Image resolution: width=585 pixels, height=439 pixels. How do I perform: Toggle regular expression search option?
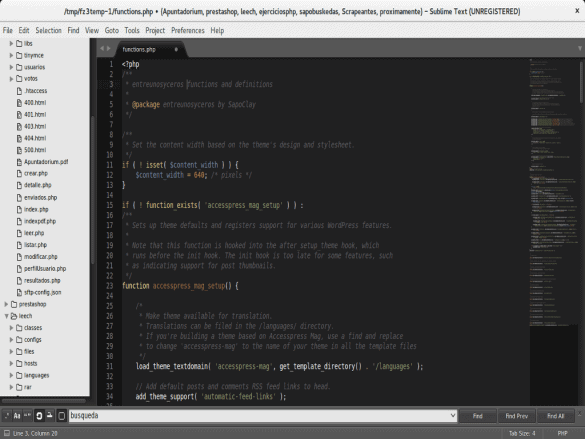pyautogui.click(x=7, y=416)
